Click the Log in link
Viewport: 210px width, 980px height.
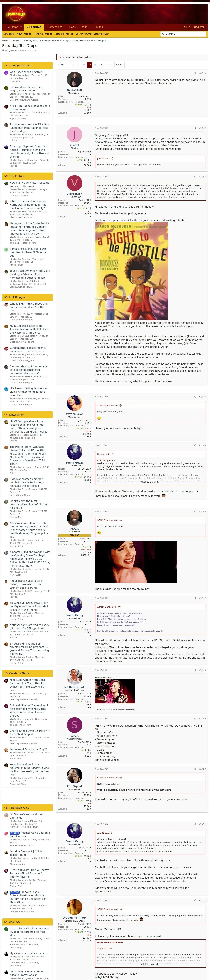(186, 27)
